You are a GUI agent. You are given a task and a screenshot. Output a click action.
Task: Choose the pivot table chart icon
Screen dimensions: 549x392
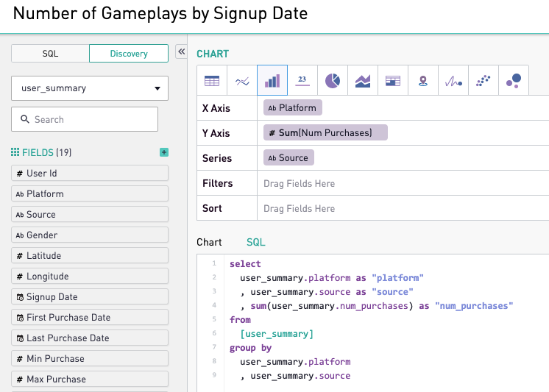point(393,81)
